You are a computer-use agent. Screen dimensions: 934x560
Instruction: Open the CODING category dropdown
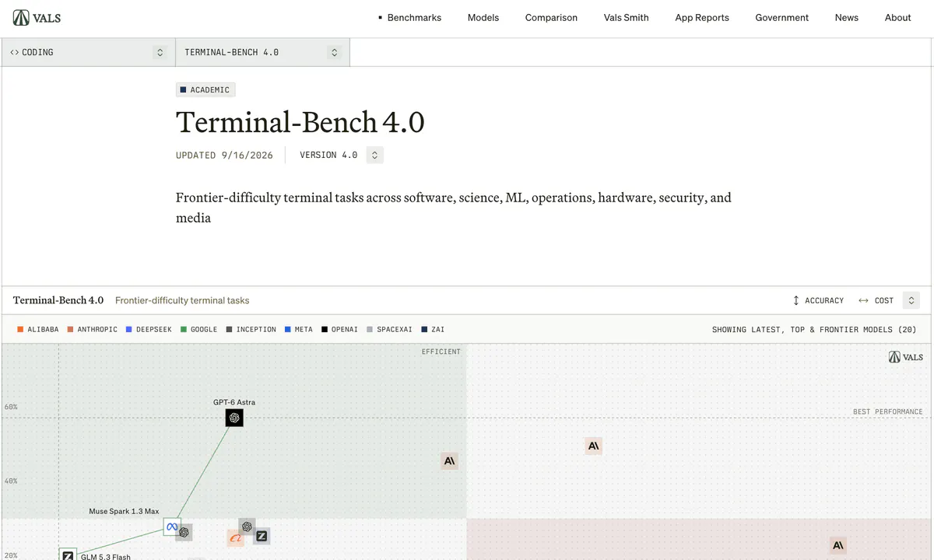click(x=88, y=52)
